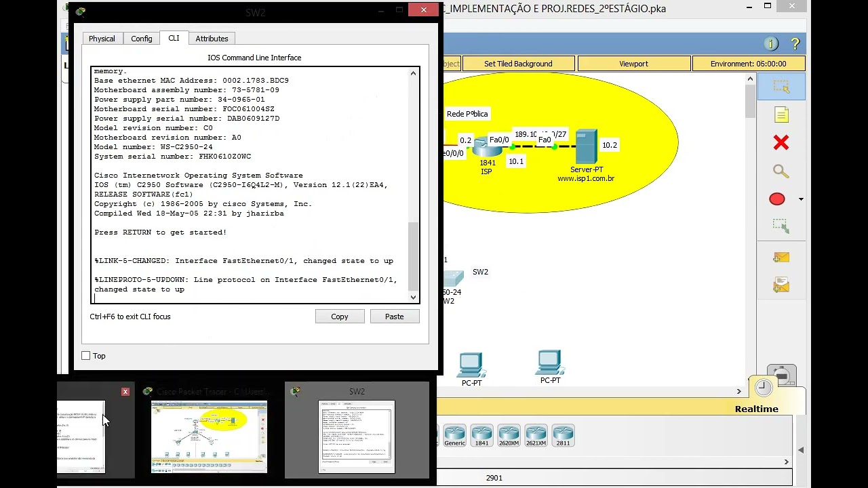The image size is (868, 488).
Task: Open the Physical tab in SW2 window
Action: [102, 39]
